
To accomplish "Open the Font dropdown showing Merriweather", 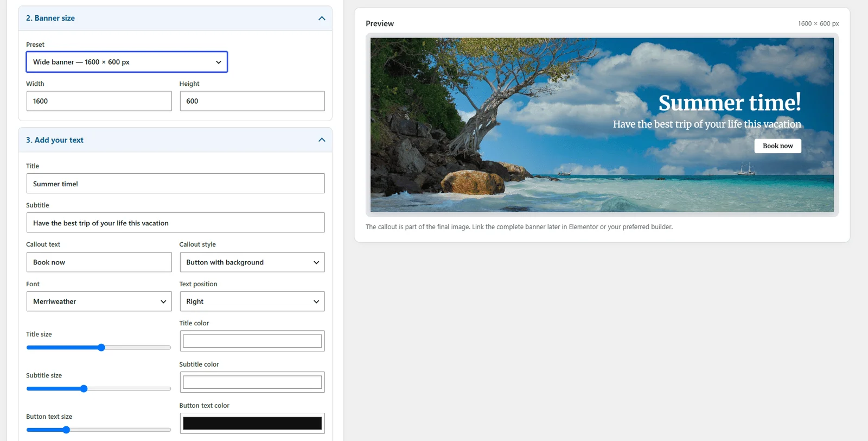I will pos(99,301).
